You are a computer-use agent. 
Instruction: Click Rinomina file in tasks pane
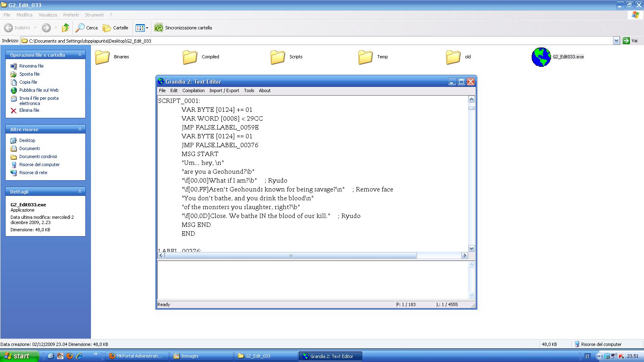31,66
